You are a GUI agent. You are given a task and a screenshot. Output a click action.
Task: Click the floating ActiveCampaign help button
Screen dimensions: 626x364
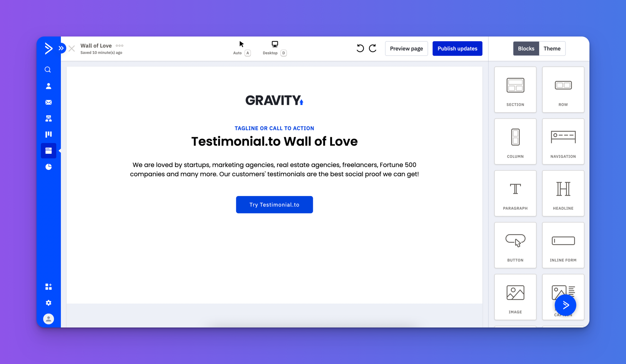coord(566,305)
